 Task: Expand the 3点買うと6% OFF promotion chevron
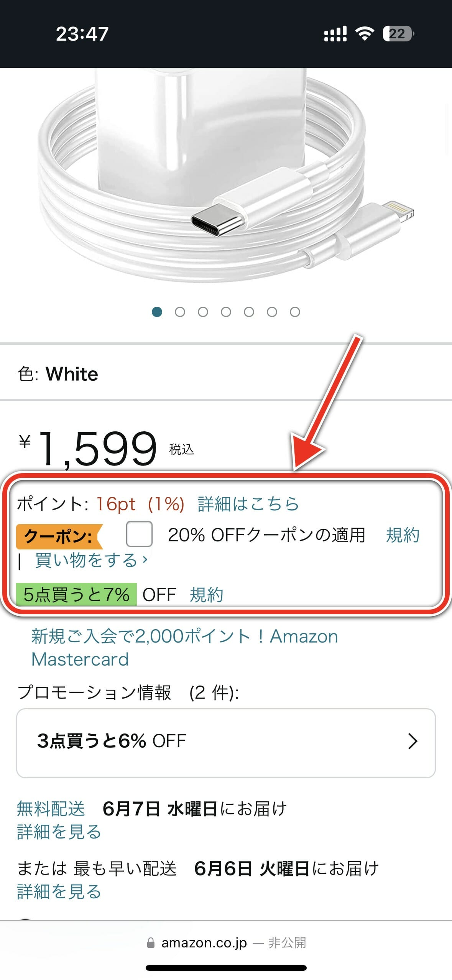coord(413,741)
